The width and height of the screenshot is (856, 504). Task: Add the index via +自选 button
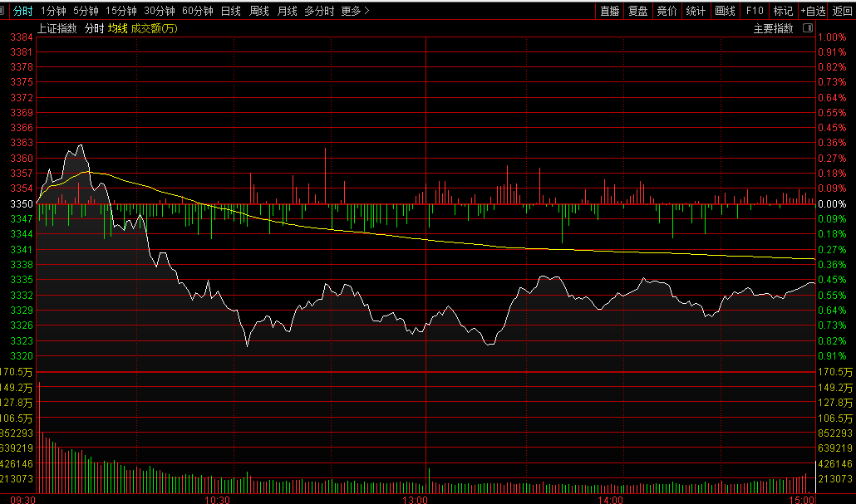[813, 11]
